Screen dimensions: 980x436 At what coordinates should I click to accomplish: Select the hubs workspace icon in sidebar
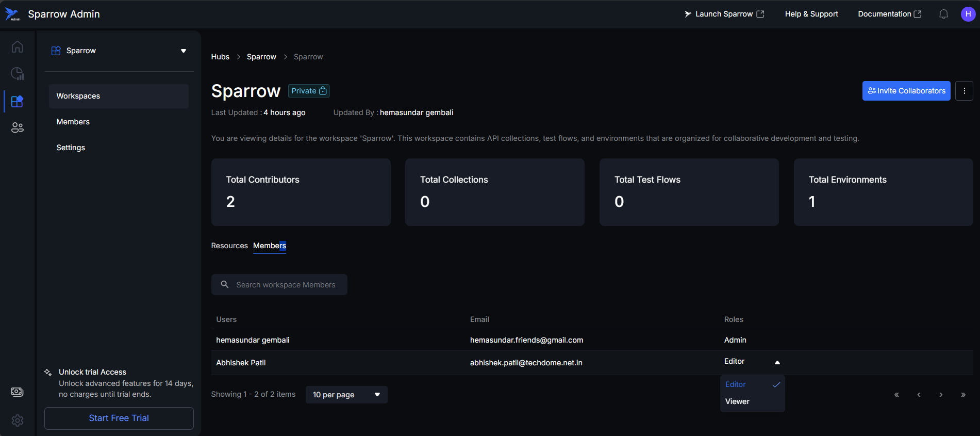[17, 101]
